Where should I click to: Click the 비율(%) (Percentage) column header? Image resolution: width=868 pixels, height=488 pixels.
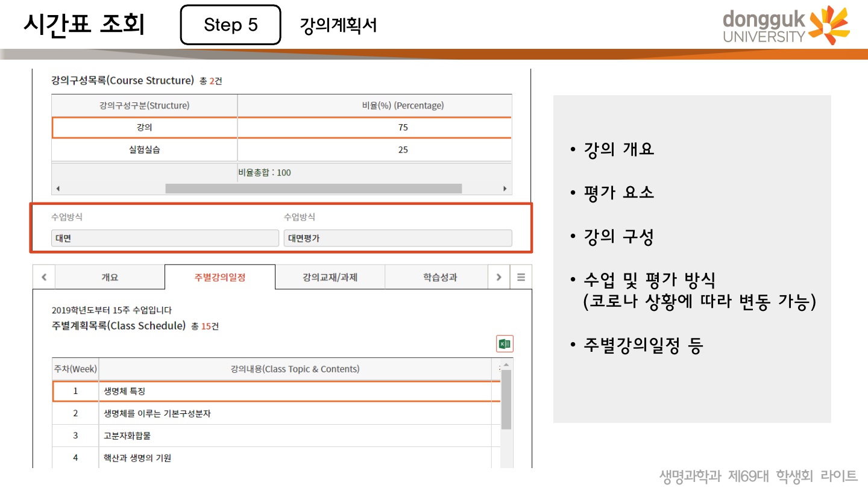point(374,105)
